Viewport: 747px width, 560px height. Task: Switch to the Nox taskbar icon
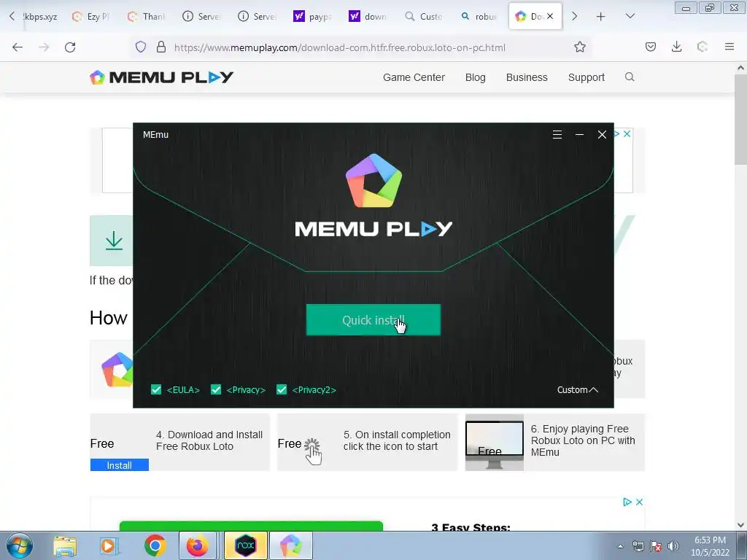click(245, 545)
